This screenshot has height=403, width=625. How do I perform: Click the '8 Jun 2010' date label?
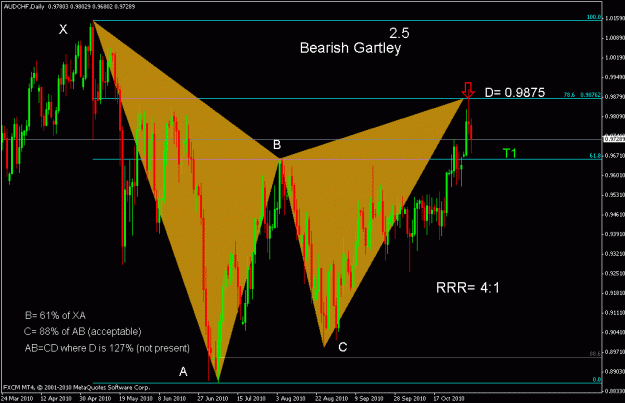point(172,399)
